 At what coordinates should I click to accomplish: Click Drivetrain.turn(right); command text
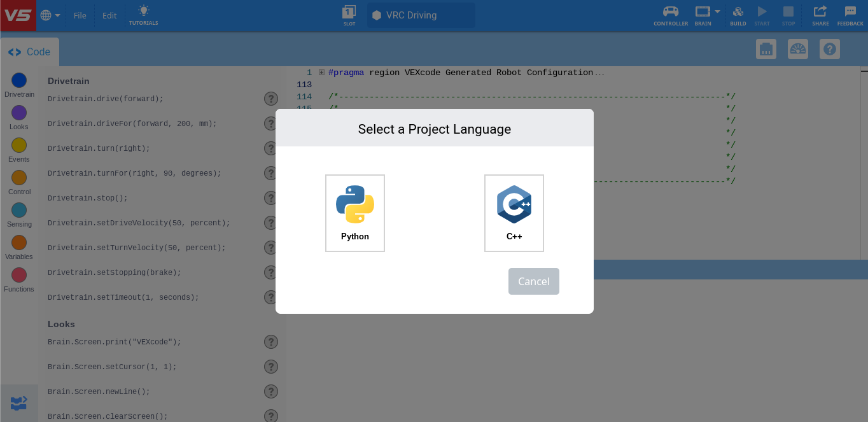(x=99, y=148)
